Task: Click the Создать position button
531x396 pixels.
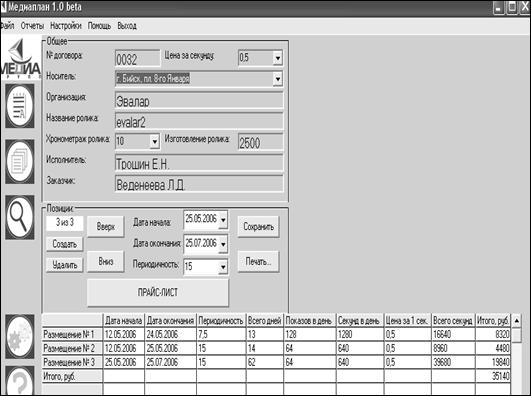Action: pyautogui.click(x=64, y=244)
